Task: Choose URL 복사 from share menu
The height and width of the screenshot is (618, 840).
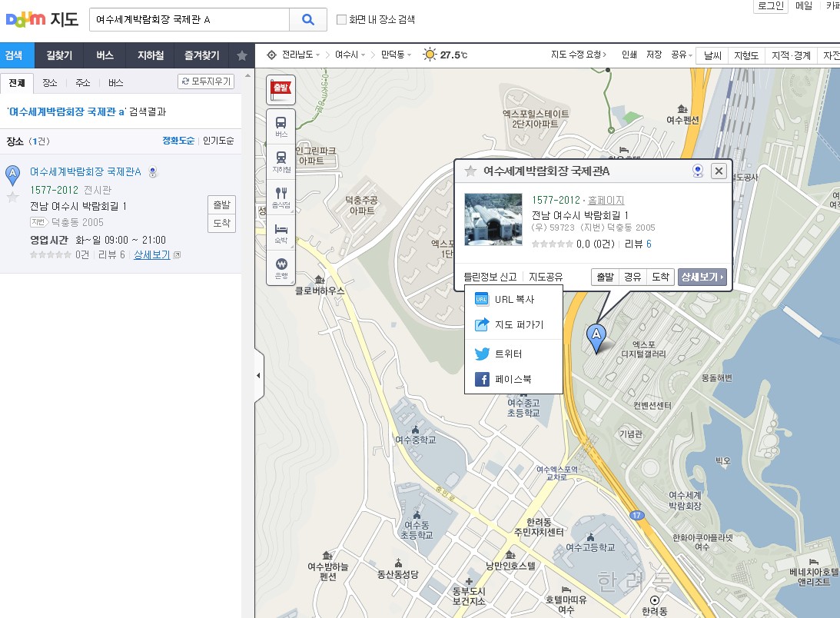Action: pos(513,300)
